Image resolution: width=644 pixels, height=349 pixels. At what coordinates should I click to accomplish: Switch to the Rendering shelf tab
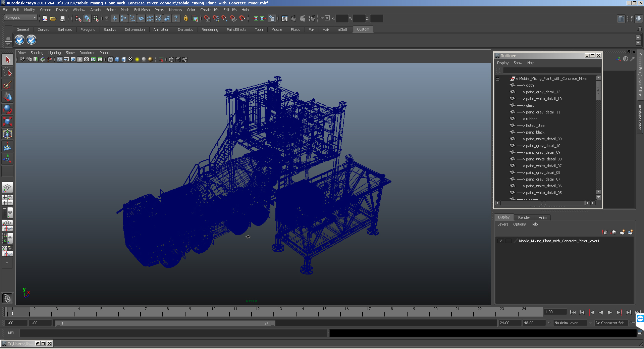tap(210, 30)
